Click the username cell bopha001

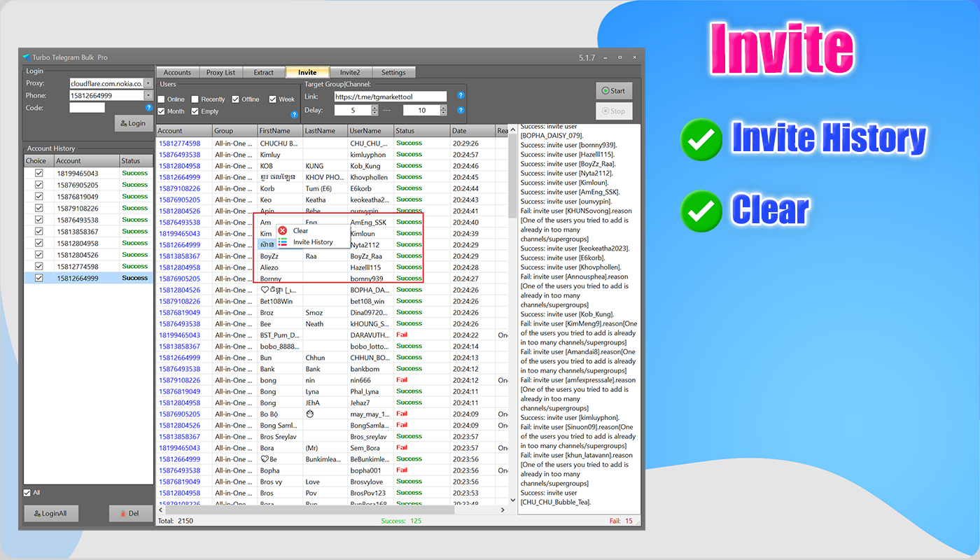point(370,470)
